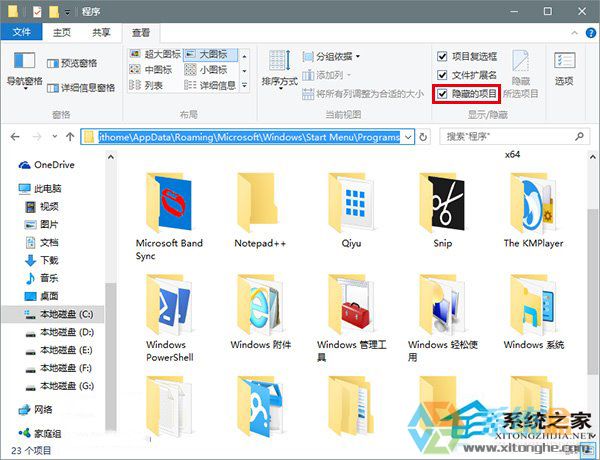600x460 pixels.
Task: Select OneDrive in the navigation pane
Action: click(x=47, y=165)
